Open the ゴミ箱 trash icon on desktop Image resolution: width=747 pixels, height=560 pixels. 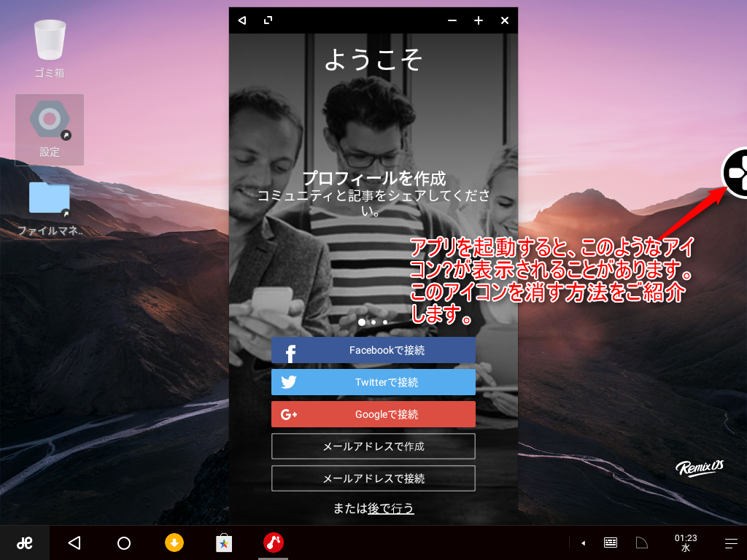[50, 49]
